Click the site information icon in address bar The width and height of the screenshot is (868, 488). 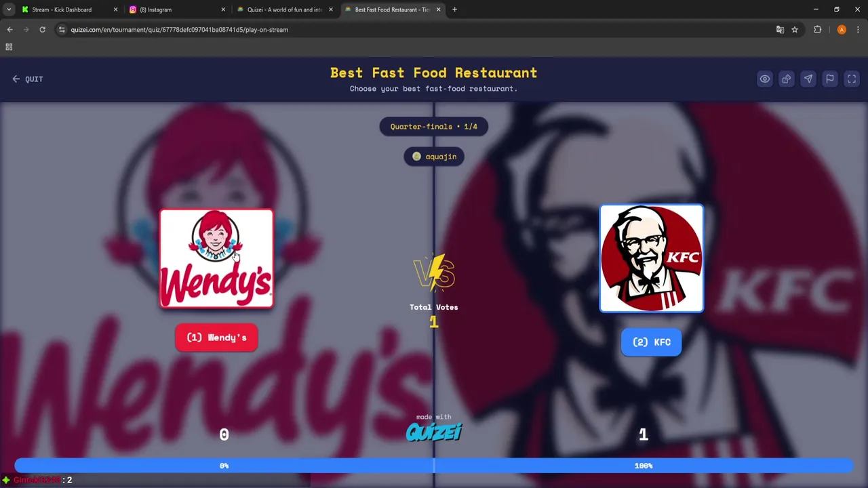click(62, 30)
